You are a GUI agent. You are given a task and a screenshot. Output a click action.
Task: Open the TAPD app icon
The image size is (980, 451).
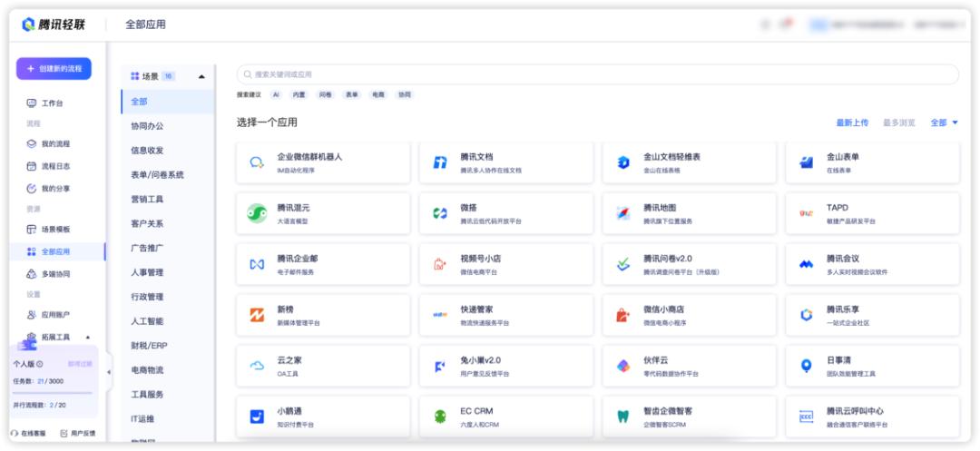click(807, 213)
